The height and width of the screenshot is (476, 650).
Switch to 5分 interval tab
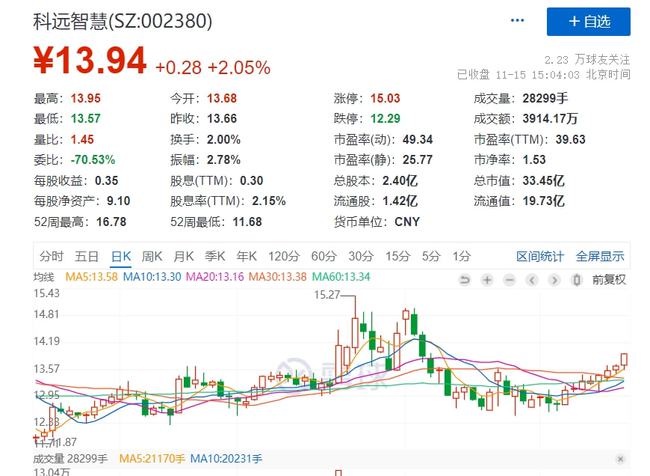coord(431,256)
